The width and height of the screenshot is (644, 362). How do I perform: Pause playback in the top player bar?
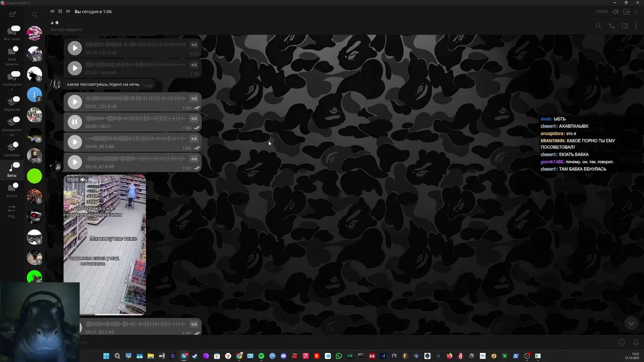click(x=60, y=11)
